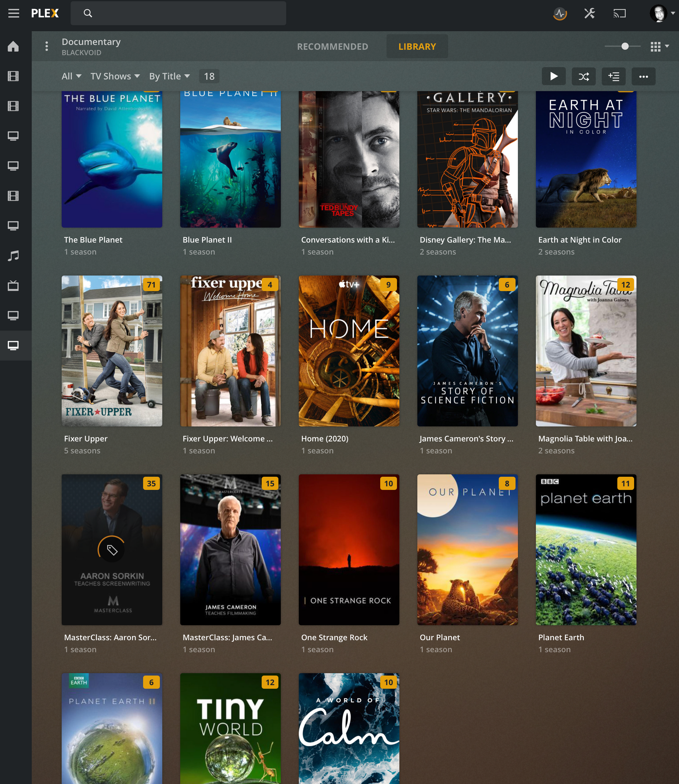Open the first film library sidebar icon
Image resolution: width=679 pixels, height=784 pixels.
(x=13, y=76)
